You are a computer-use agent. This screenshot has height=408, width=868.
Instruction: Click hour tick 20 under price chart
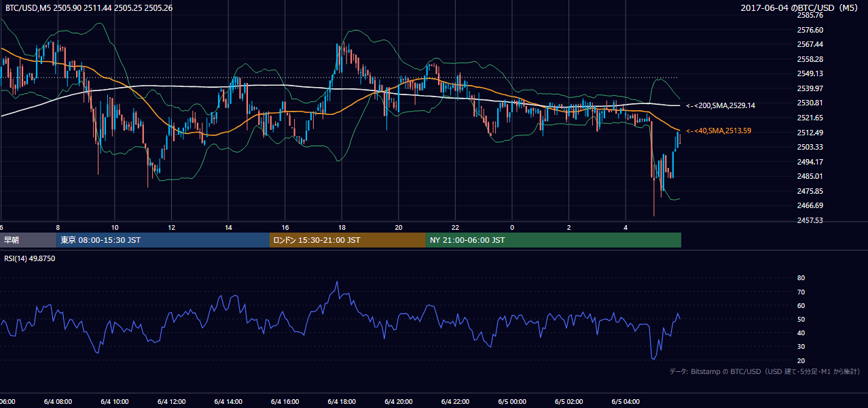pos(399,227)
